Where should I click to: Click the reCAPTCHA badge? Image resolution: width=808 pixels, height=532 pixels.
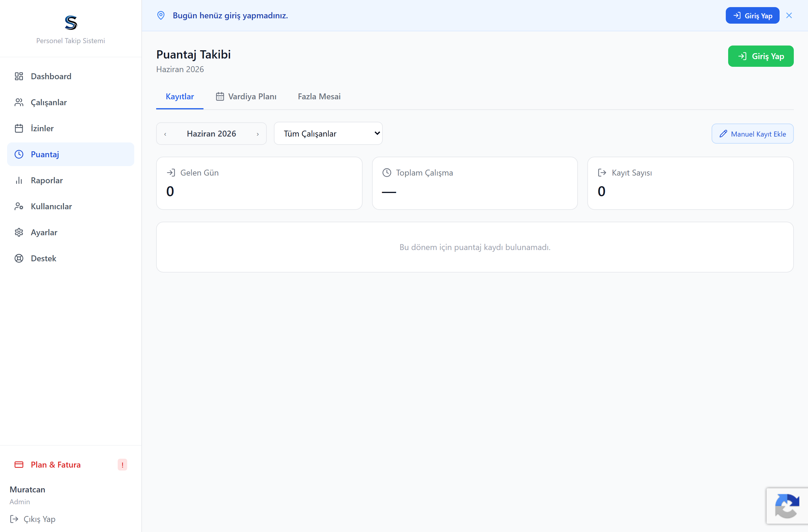(787, 506)
